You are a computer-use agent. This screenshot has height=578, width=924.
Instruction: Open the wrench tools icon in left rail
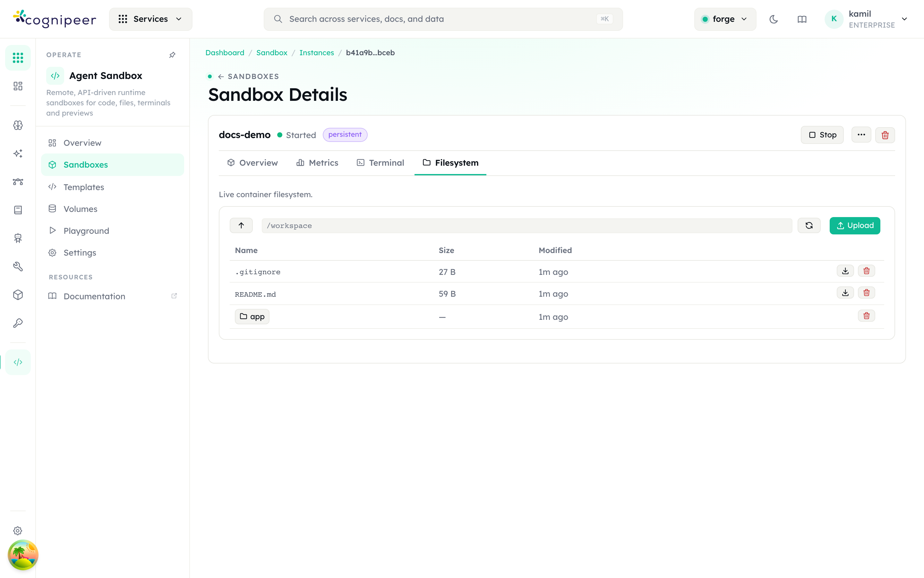click(18, 267)
